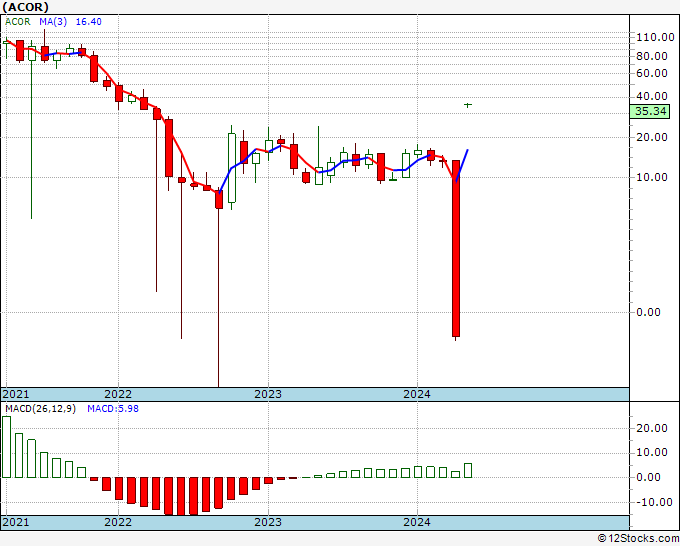Click the 2021 label on MACD timeline

(x=16, y=522)
